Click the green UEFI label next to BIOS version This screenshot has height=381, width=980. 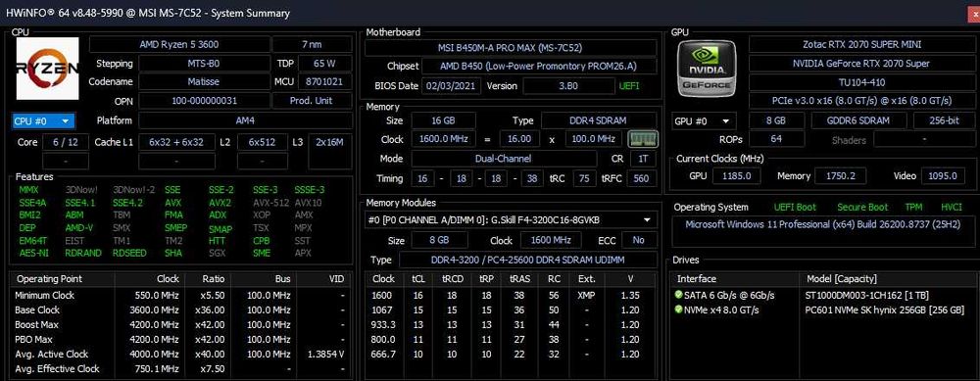[629, 86]
